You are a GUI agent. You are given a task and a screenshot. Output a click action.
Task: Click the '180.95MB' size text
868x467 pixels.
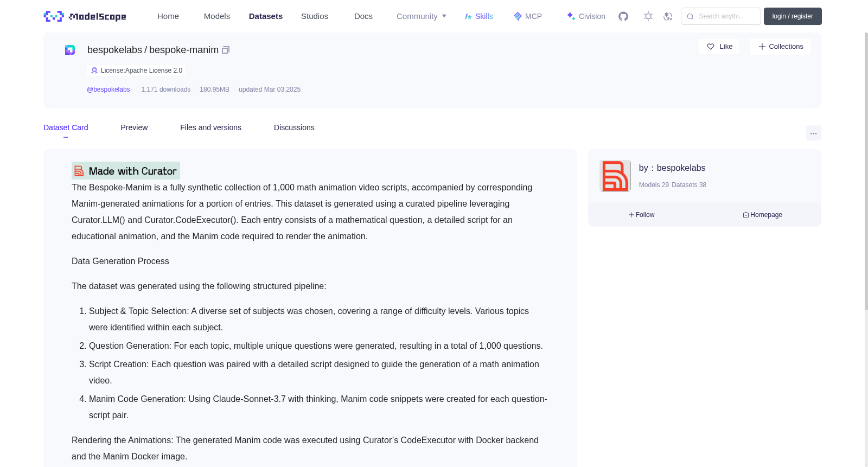click(214, 89)
